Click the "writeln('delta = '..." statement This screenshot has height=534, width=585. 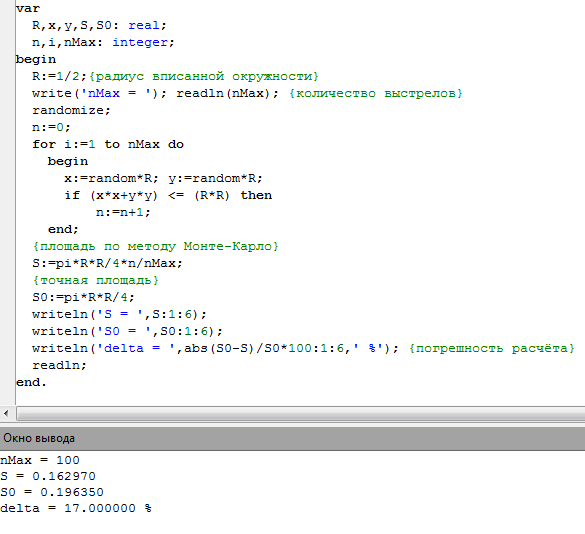pyautogui.click(x=216, y=348)
